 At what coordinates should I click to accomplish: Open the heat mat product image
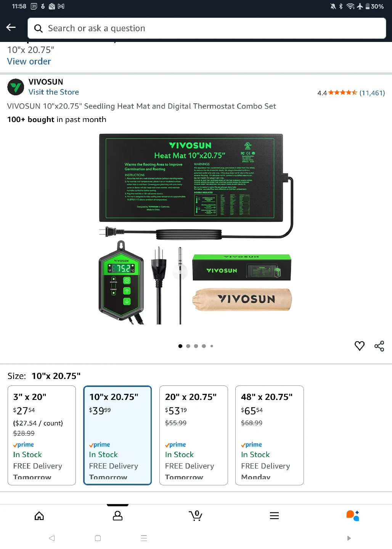tap(196, 229)
